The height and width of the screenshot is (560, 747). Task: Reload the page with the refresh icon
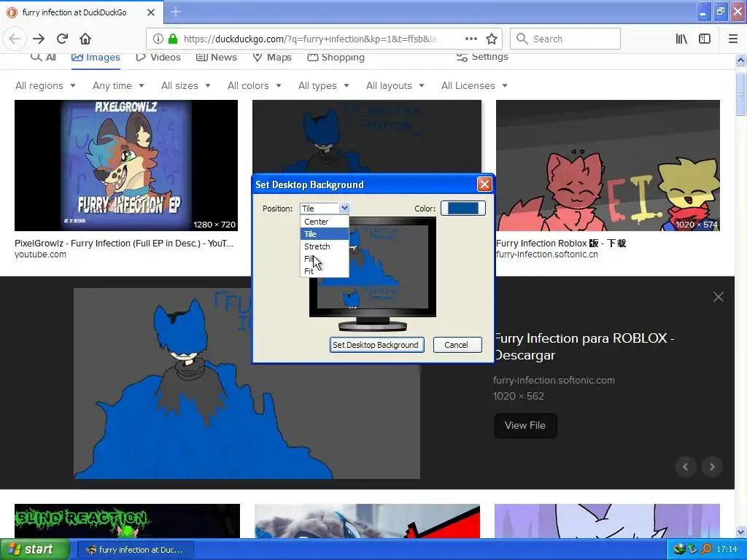pyautogui.click(x=62, y=39)
